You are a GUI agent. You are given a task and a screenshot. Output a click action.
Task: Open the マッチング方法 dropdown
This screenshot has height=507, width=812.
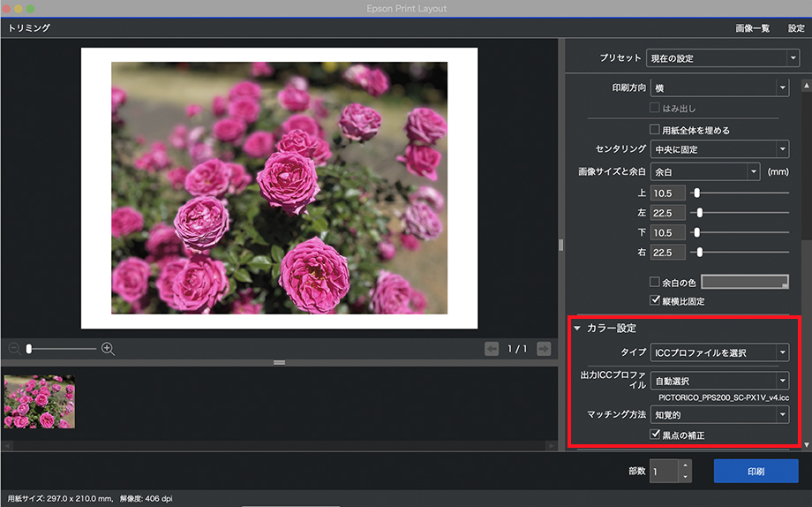(719, 414)
